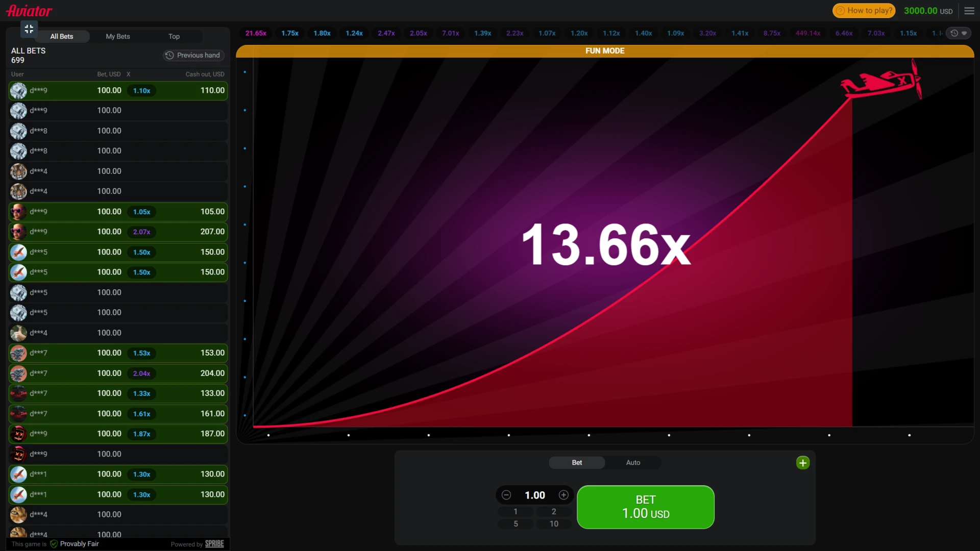Click the green add-bet-panel plus icon
This screenshot has height=551, width=980.
[x=802, y=463]
